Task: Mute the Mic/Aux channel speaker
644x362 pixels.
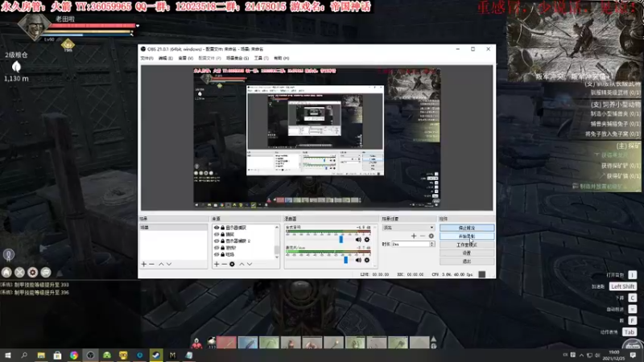Action: [358, 260]
